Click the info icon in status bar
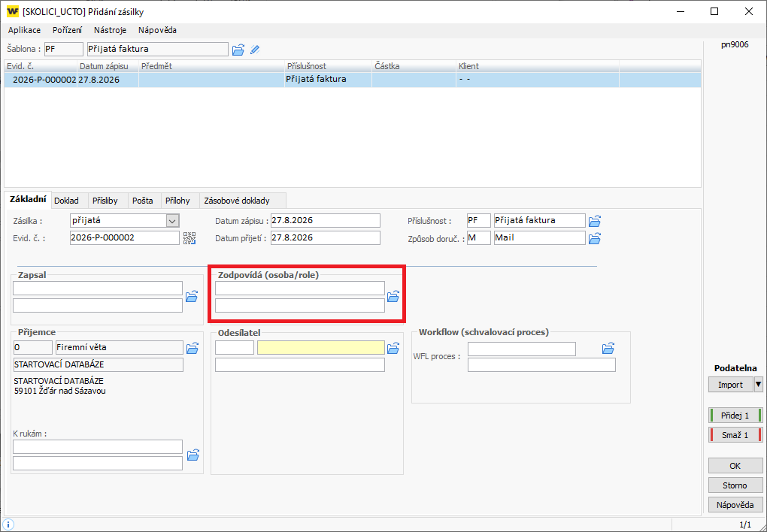 click(8, 524)
